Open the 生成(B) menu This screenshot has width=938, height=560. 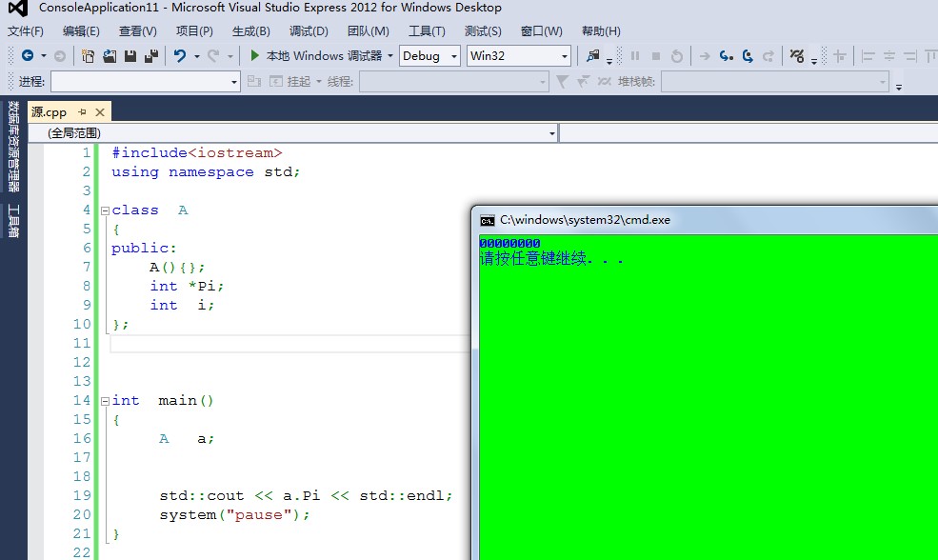(x=250, y=31)
